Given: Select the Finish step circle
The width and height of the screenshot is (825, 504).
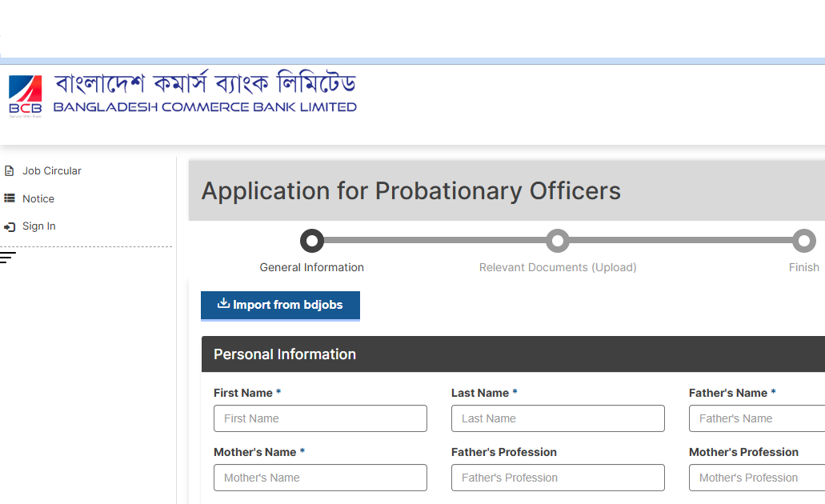Looking at the screenshot, I should coord(804,241).
